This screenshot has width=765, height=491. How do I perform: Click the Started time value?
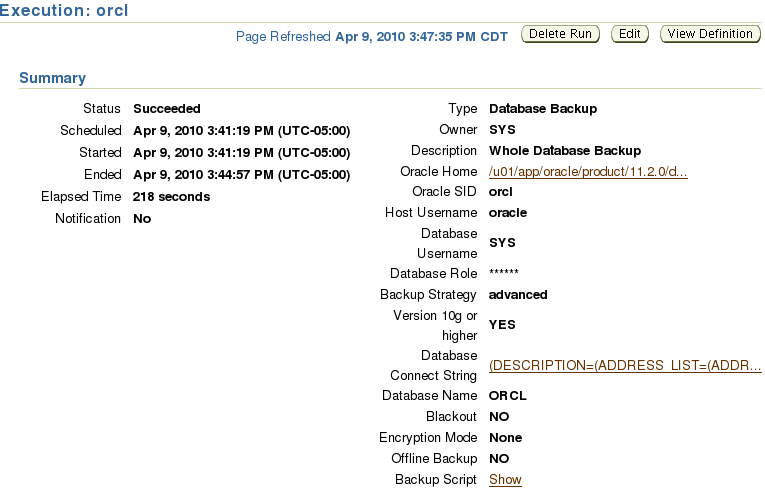[242, 153]
